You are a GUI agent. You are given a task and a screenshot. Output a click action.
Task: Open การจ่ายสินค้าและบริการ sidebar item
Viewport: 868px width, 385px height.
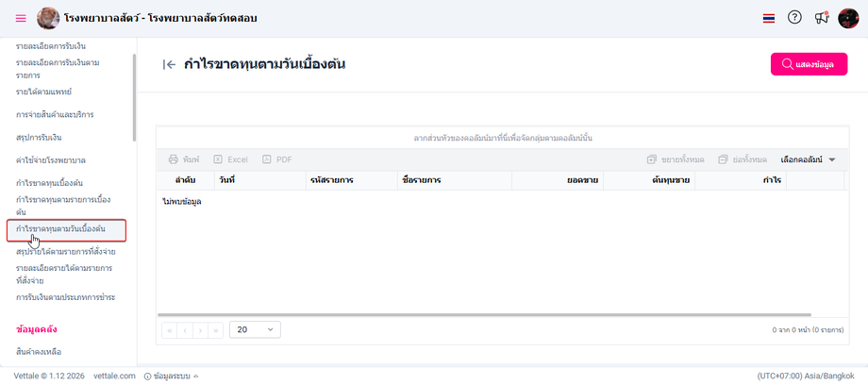[55, 115]
